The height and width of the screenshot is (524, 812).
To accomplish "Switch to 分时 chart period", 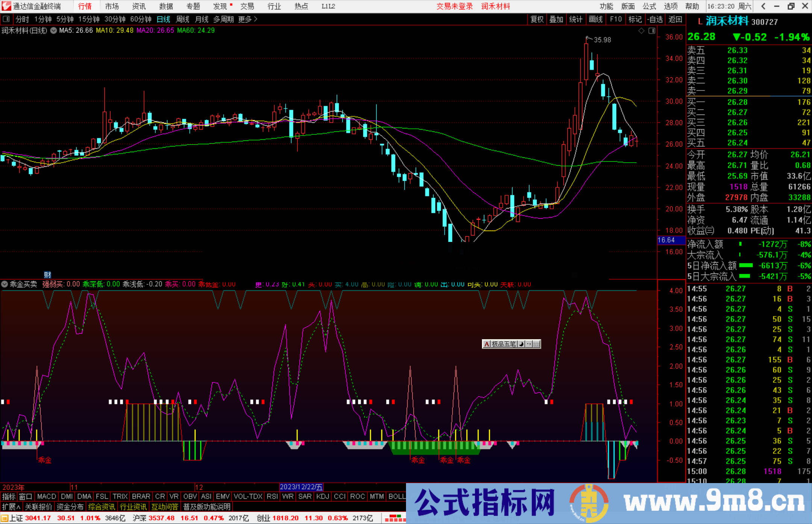I will [x=22, y=19].
